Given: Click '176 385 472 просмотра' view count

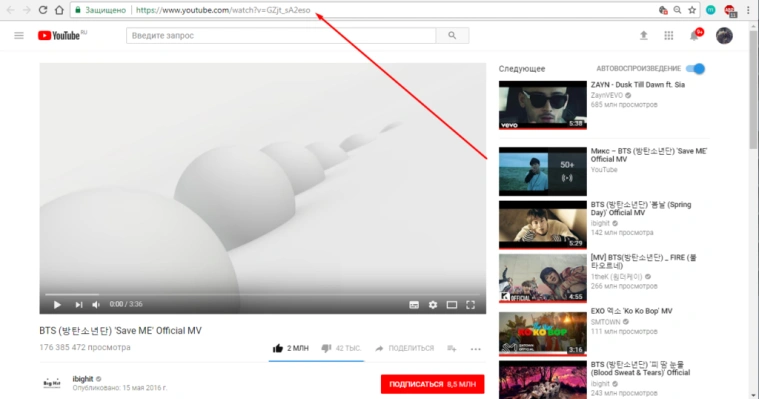Looking at the screenshot, I should point(85,347).
